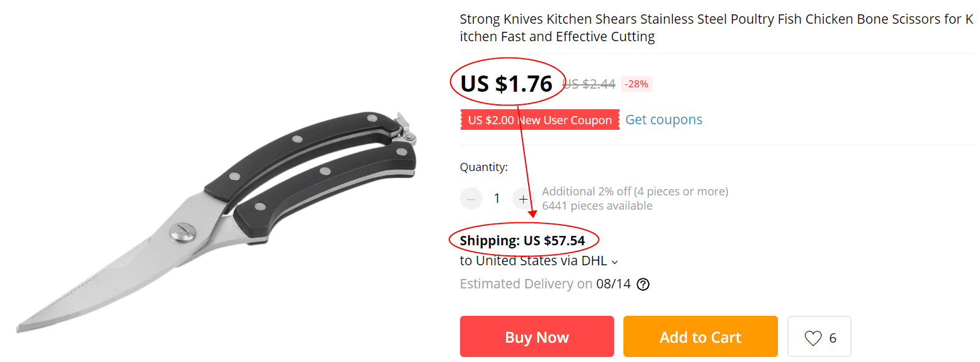Expand the shipping method chevron
The image size is (980, 362).
tap(615, 262)
